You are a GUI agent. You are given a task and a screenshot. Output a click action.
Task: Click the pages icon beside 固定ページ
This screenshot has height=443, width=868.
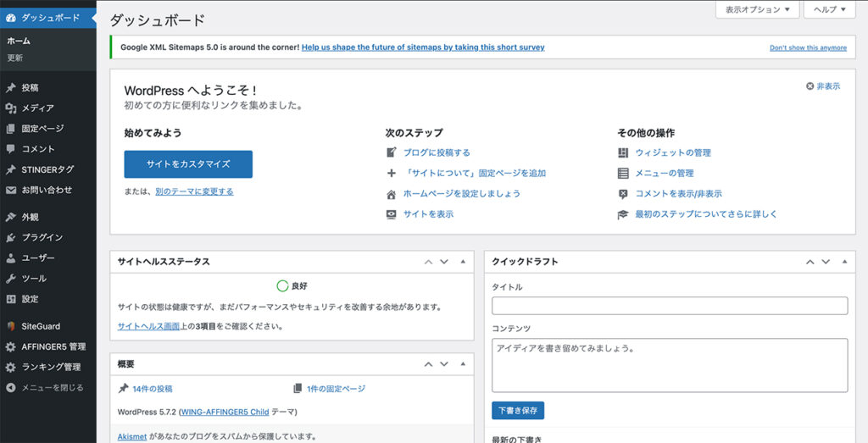(10, 128)
